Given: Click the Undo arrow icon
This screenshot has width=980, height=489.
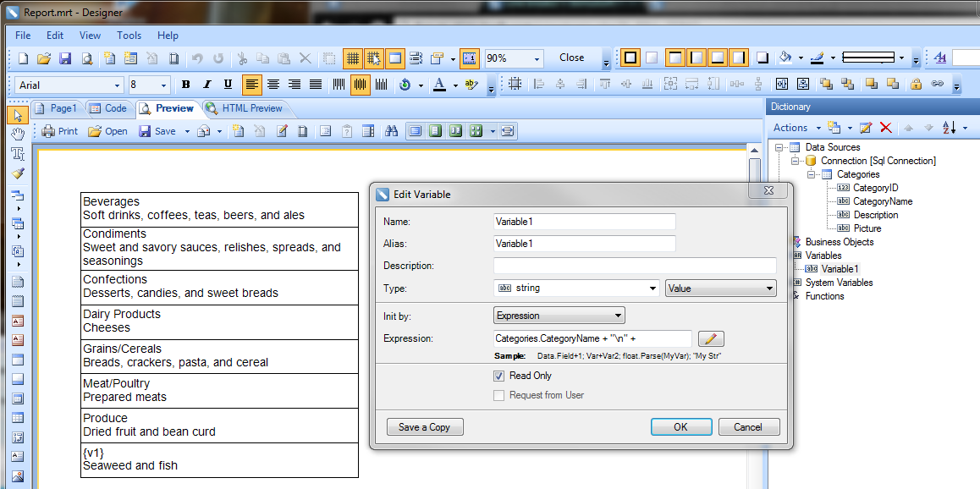Looking at the screenshot, I should point(197,58).
